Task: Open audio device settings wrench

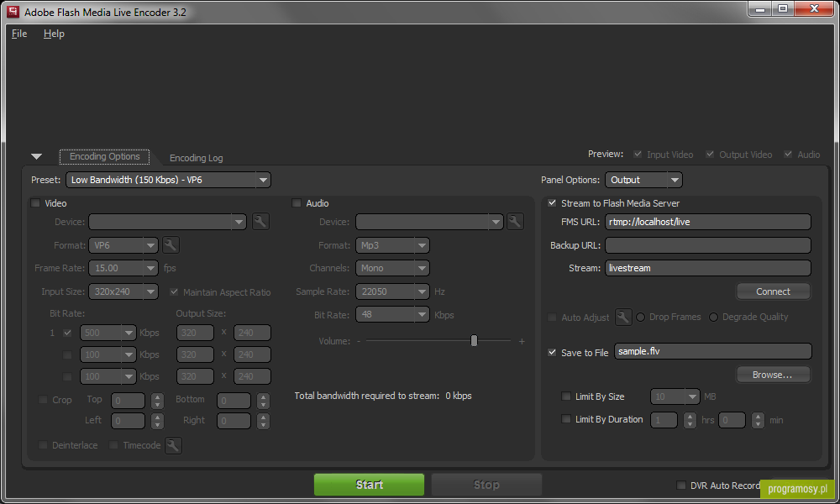Action: (x=515, y=222)
